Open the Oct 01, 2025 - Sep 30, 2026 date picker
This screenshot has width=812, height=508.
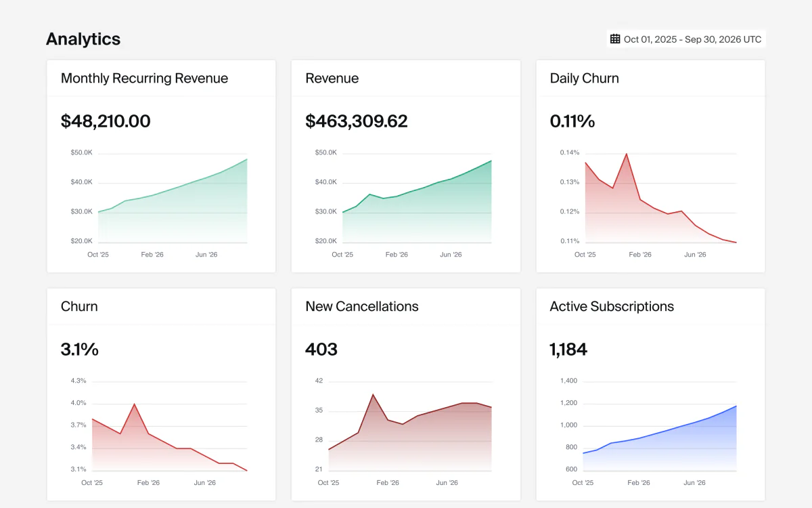pos(686,39)
